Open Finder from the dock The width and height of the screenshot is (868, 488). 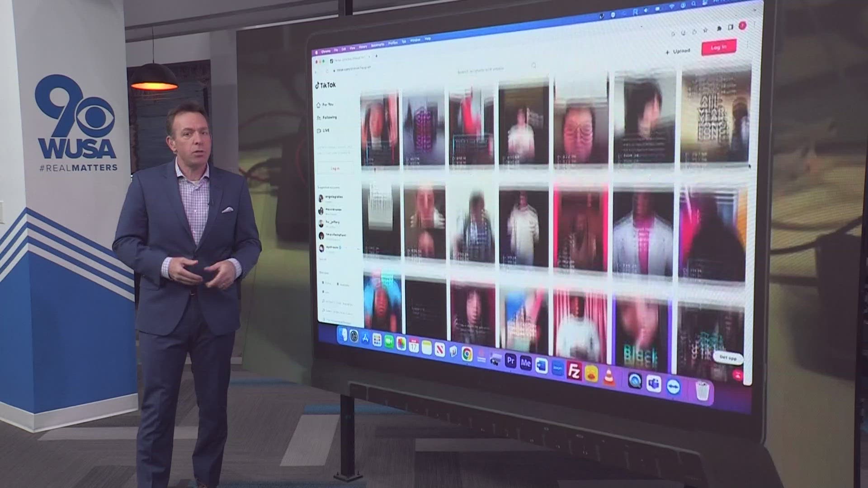[343, 335]
